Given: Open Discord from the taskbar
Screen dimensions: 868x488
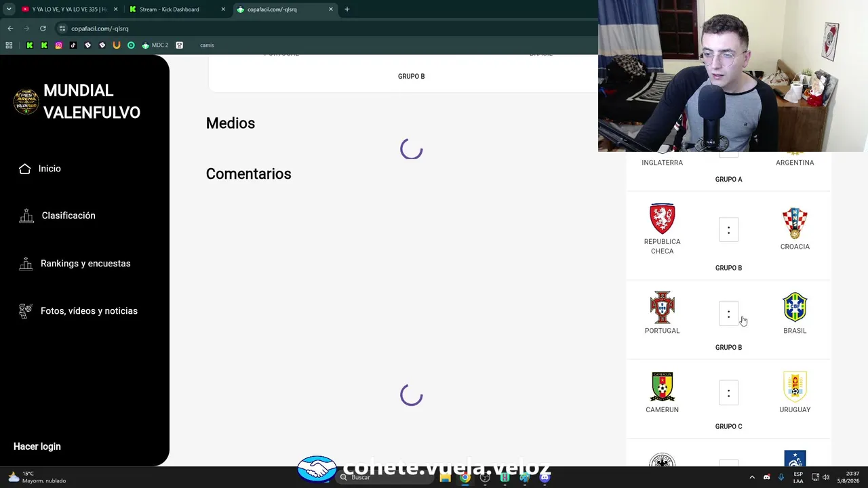Looking at the screenshot, I should 545,477.
